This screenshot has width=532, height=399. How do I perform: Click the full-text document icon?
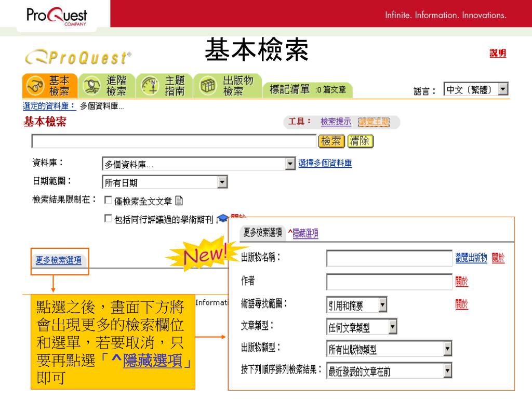(179, 201)
